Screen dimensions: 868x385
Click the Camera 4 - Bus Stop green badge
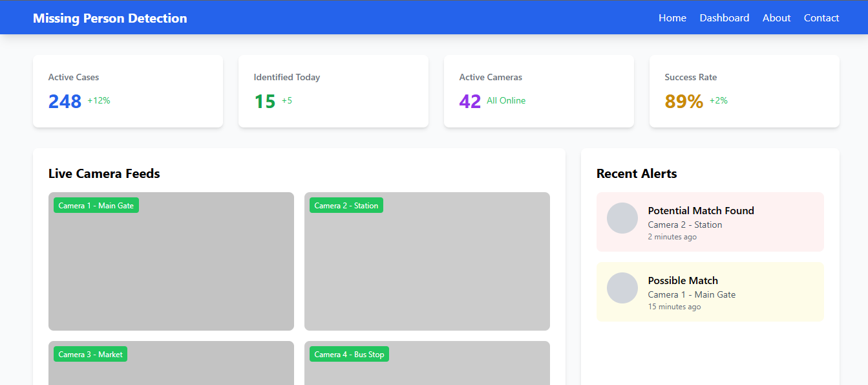pyautogui.click(x=349, y=354)
